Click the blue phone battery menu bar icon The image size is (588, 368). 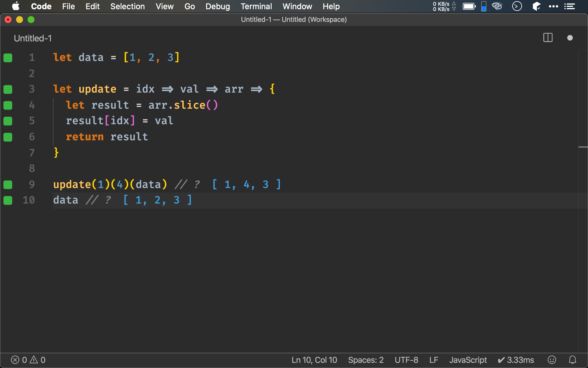click(x=484, y=6)
